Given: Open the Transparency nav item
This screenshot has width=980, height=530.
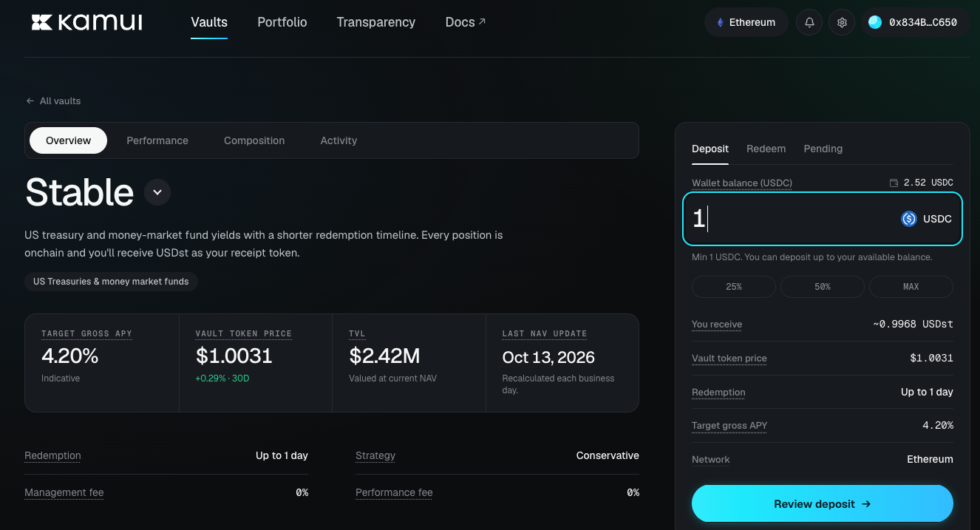Looking at the screenshot, I should coord(376,22).
